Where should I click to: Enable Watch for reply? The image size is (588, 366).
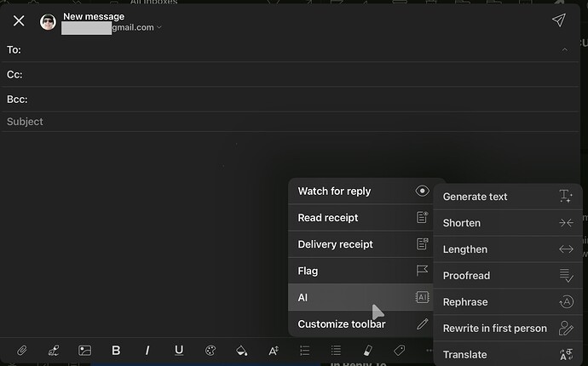coord(360,191)
